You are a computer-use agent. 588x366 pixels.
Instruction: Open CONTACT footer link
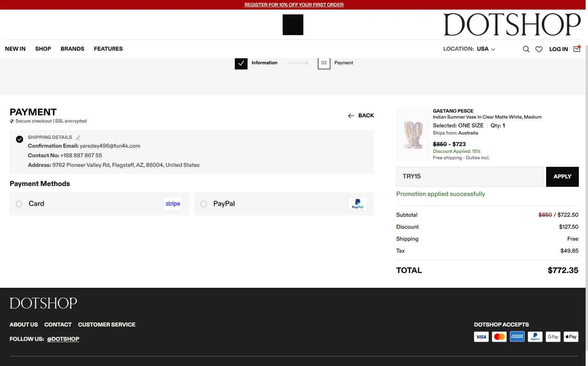[58, 324]
